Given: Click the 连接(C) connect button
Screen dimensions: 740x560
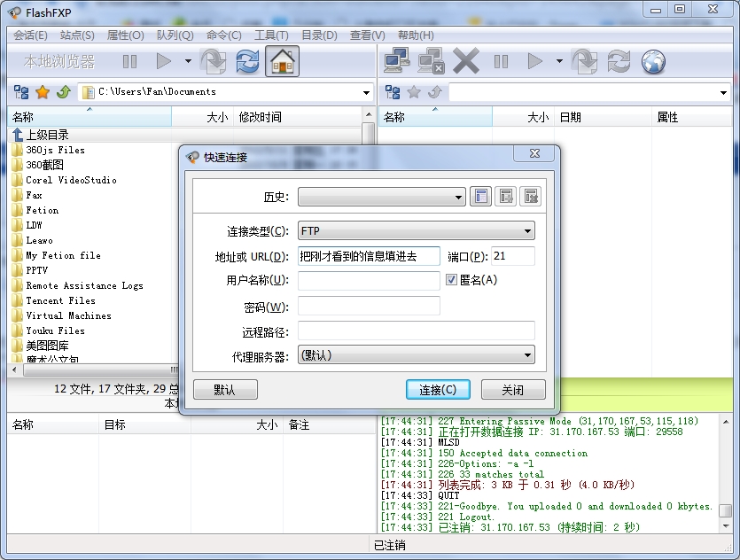Looking at the screenshot, I should click(x=437, y=390).
